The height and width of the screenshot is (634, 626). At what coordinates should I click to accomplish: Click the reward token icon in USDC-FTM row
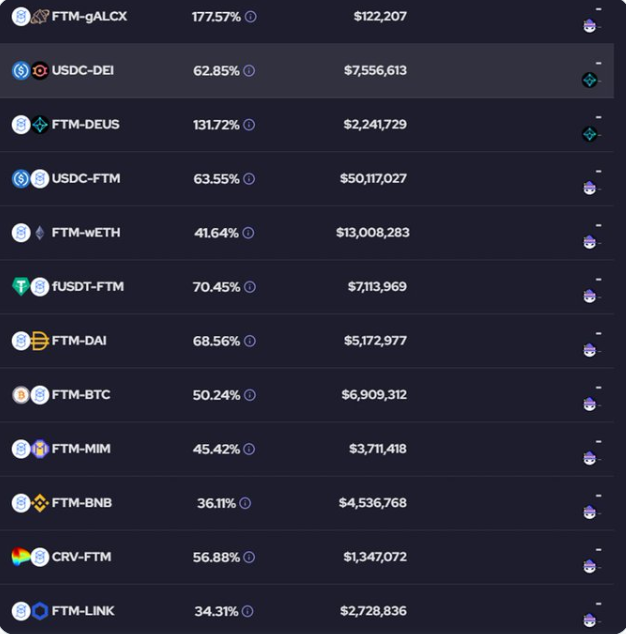point(589,188)
